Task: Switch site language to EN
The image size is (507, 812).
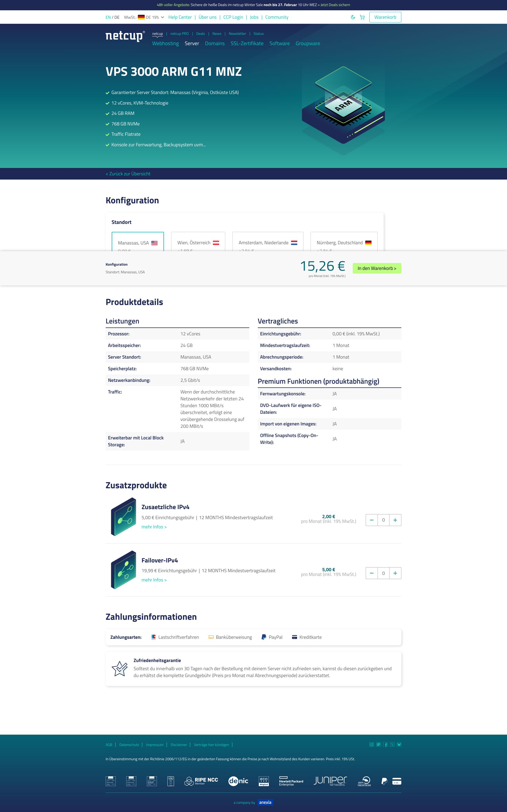Action: [108, 17]
